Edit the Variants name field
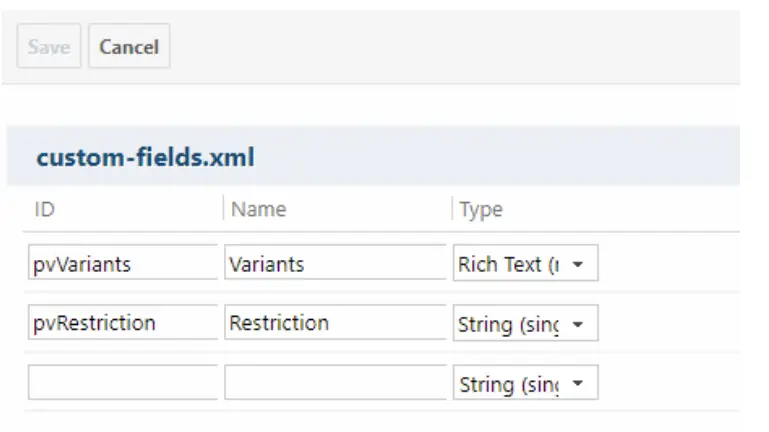The height and width of the screenshot is (432, 769). 335,265
